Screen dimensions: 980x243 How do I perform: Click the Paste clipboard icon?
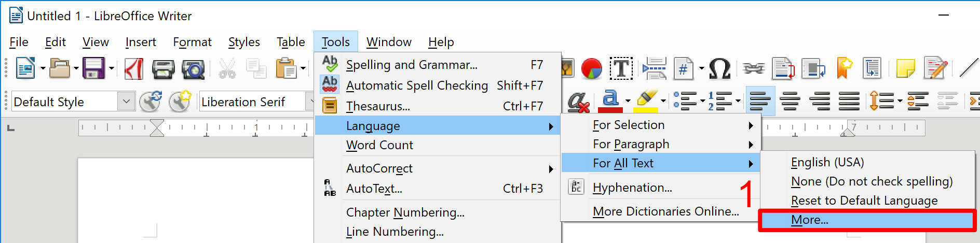[x=286, y=68]
